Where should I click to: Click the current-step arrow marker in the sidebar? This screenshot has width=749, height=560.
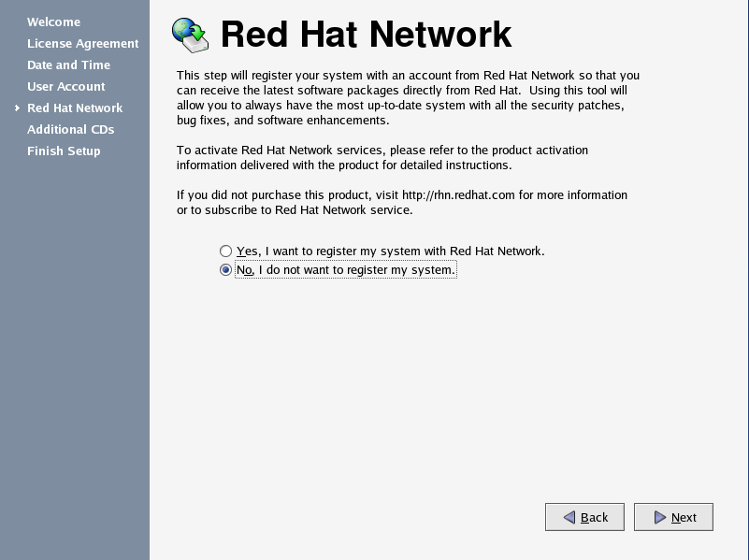pos(17,108)
